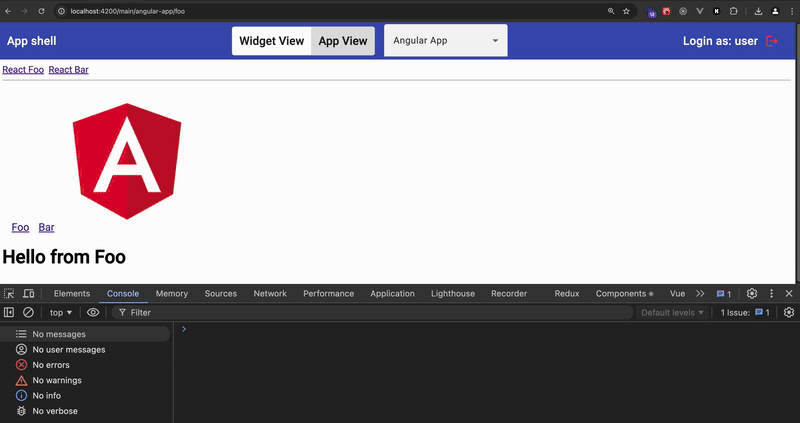Click the console Filter input
This screenshot has height=423, width=800.
click(372, 312)
